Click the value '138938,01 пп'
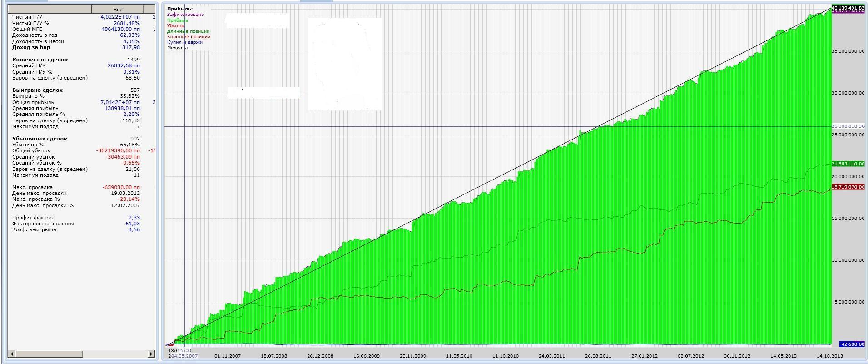 (x=122, y=108)
